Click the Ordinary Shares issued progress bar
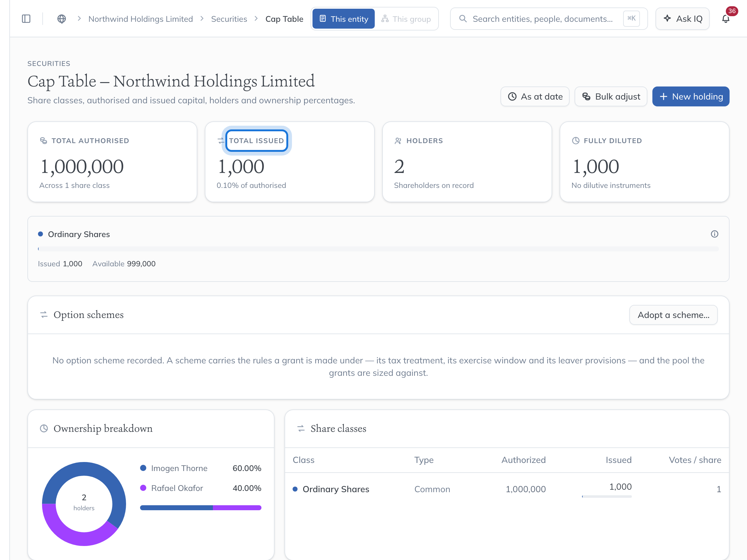 click(378, 249)
